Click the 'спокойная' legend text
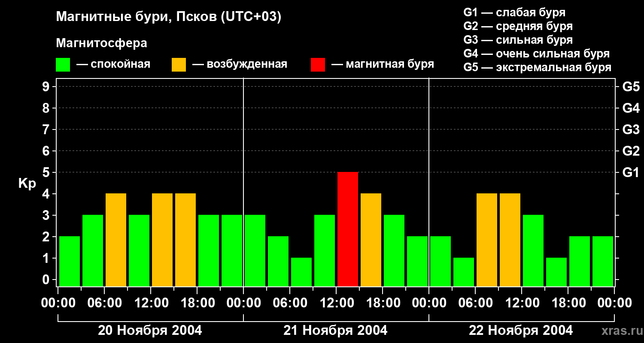The height and width of the screenshot is (343, 644). 121,65
